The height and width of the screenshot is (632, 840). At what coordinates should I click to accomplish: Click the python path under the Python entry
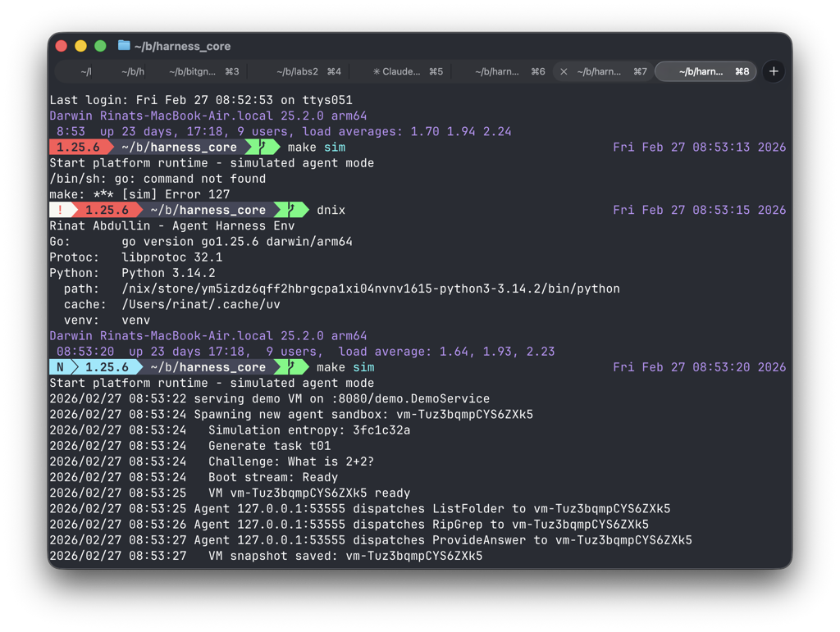[369, 289]
